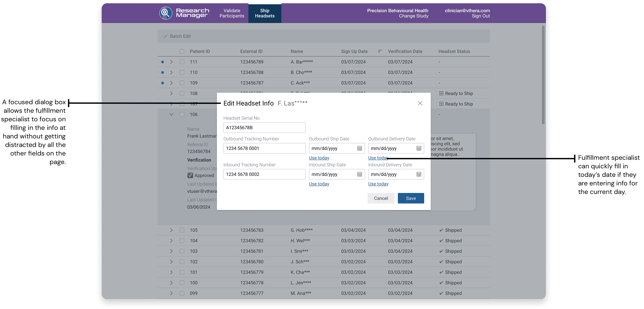This screenshot has width=644, height=309.
Task: Click the Research Manager logo icon
Action: (x=166, y=13)
